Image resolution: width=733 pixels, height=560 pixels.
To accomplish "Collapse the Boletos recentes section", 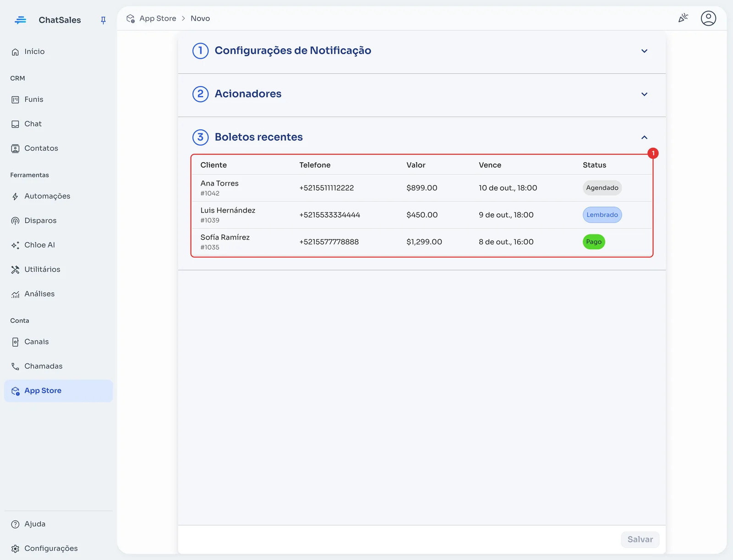I will (x=644, y=137).
